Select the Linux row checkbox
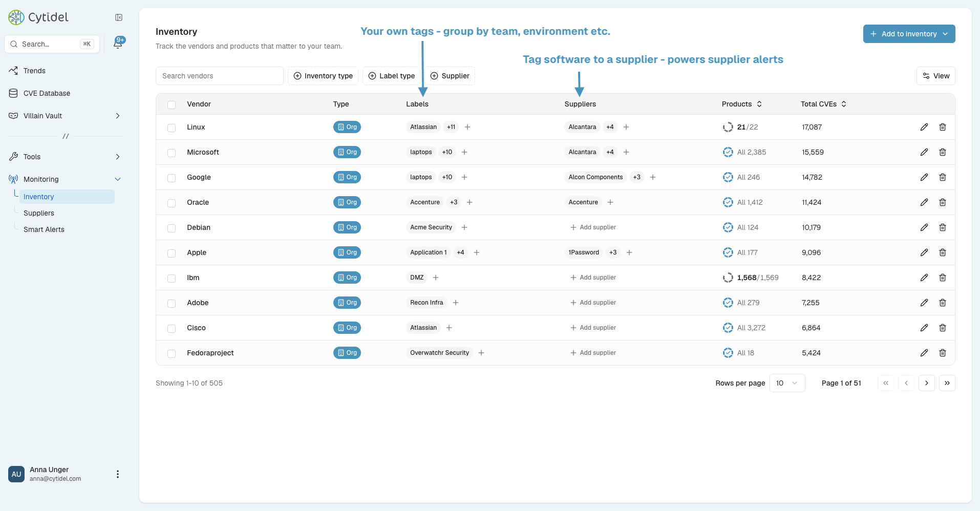 click(x=172, y=128)
